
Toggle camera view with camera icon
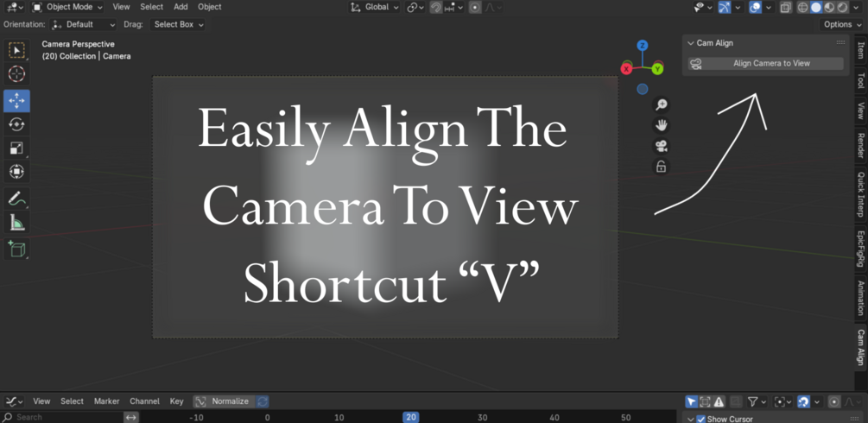661,146
